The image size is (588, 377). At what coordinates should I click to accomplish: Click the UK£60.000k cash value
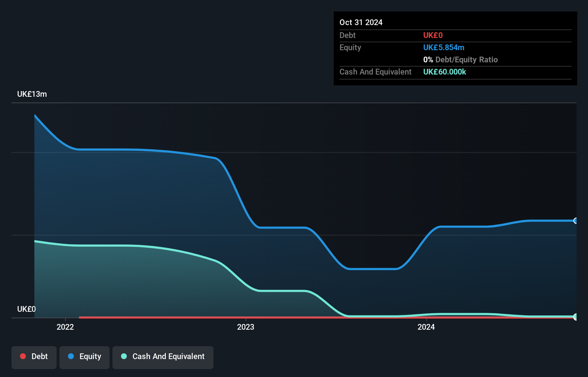point(445,72)
